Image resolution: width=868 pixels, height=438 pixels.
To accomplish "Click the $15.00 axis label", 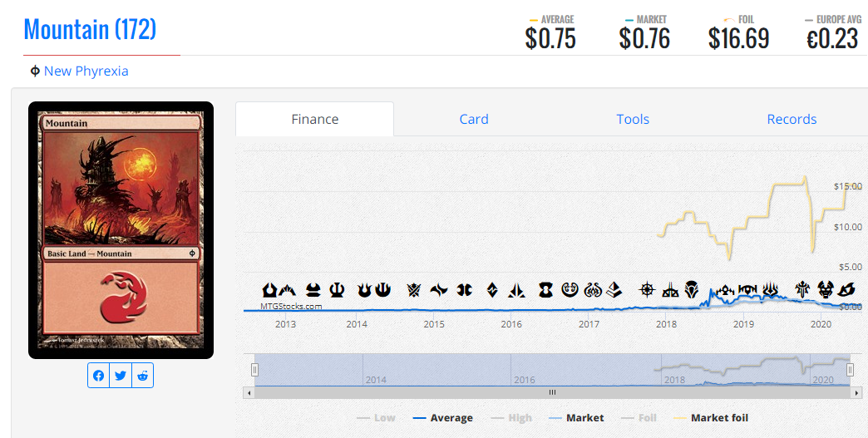I will click(x=847, y=186).
